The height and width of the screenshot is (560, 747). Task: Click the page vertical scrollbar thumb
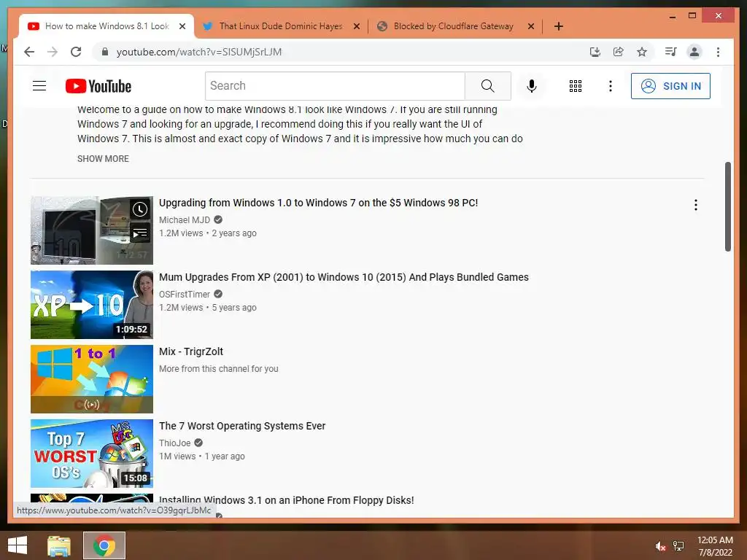pyautogui.click(x=727, y=206)
